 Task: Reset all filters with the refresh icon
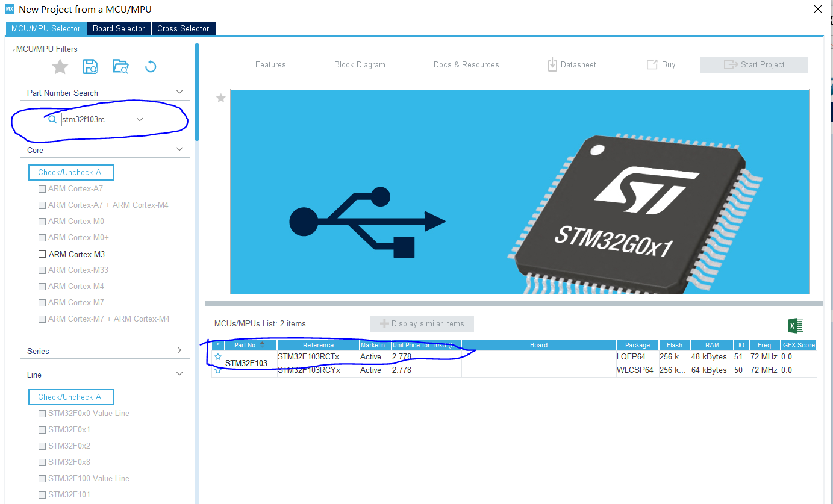click(151, 66)
